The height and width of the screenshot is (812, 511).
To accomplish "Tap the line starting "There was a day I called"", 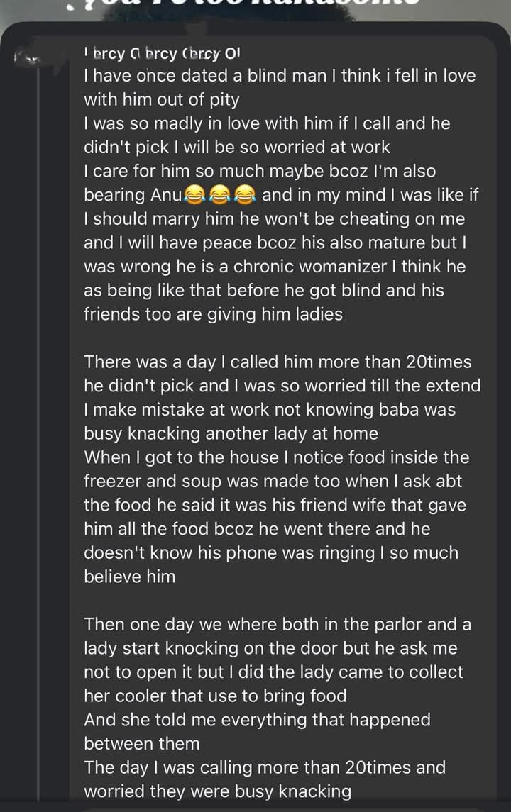I will pyautogui.click(x=278, y=362).
